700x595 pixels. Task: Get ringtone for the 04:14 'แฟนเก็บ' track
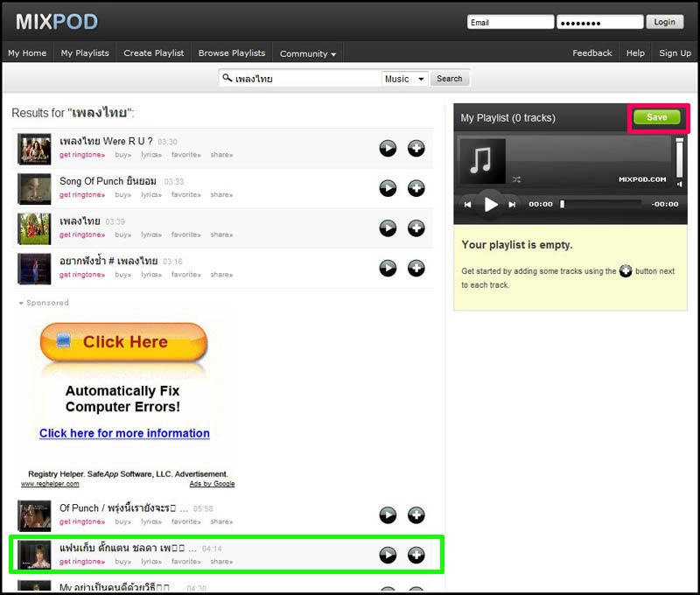coord(82,562)
